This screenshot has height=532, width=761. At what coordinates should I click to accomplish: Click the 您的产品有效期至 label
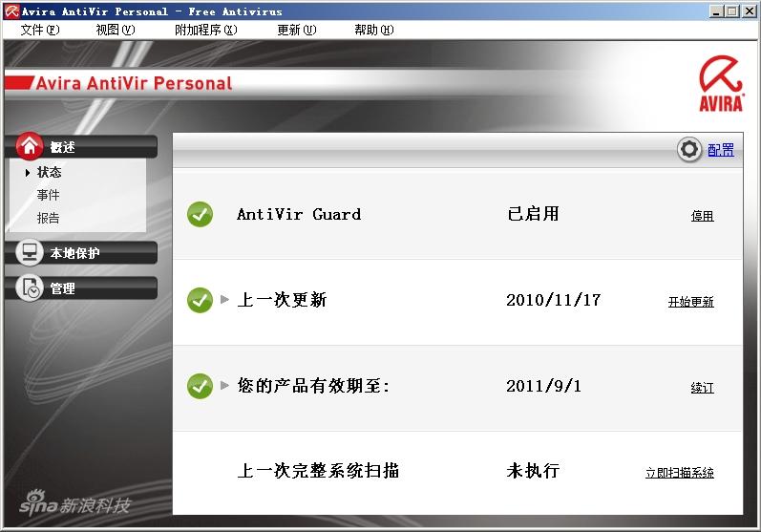pyautogui.click(x=313, y=386)
